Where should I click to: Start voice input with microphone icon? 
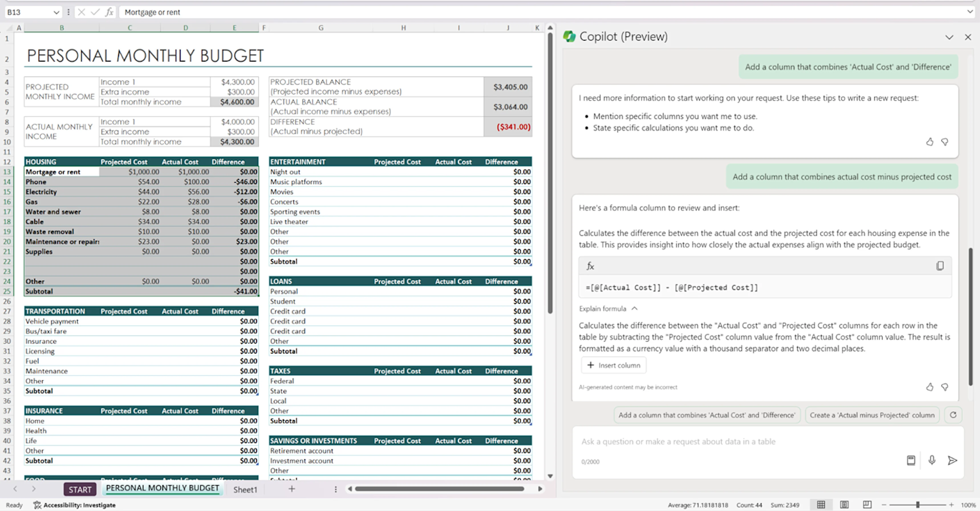point(932,461)
